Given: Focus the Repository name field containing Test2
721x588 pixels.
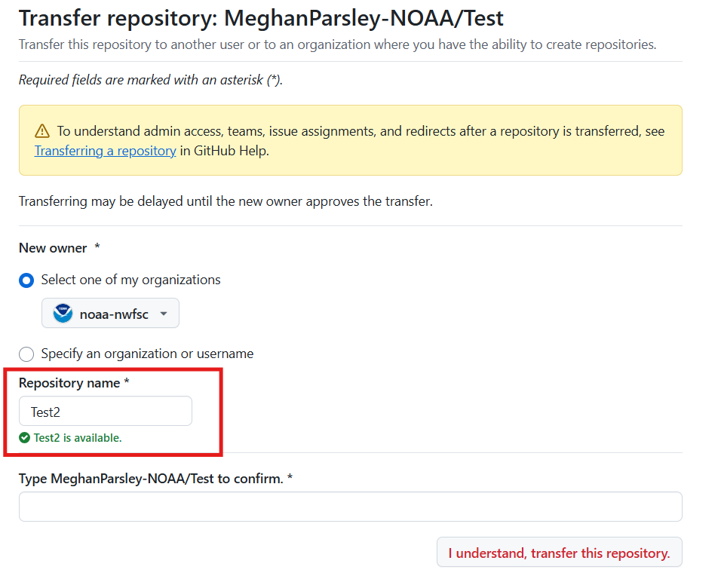Looking at the screenshot, I should tap(106, 411).
